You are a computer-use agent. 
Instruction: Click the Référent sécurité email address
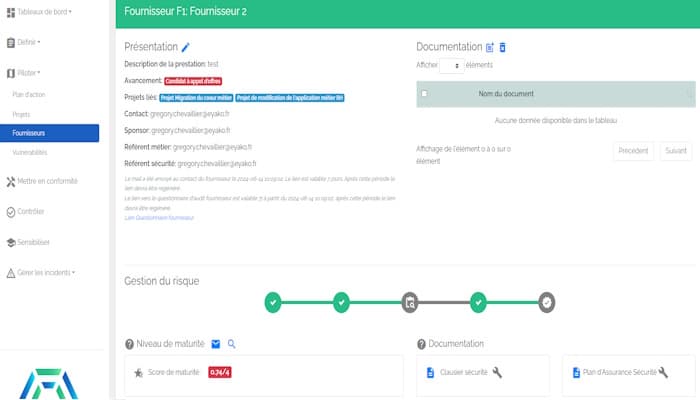pyautogui.click(x=217, y=163)
